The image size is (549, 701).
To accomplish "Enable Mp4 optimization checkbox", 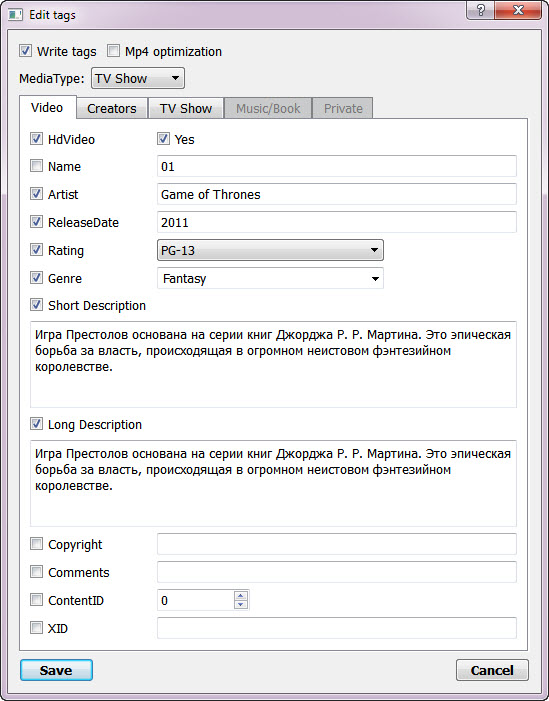I will [114, 51].
